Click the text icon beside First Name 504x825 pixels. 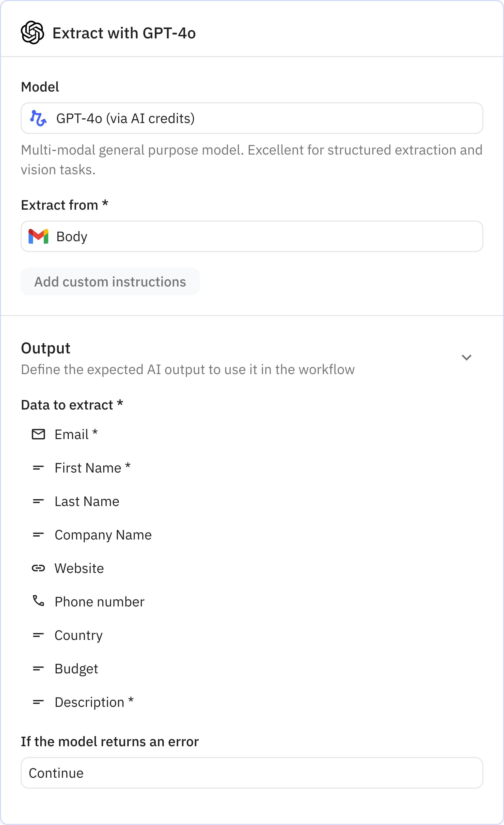(38, 468)
